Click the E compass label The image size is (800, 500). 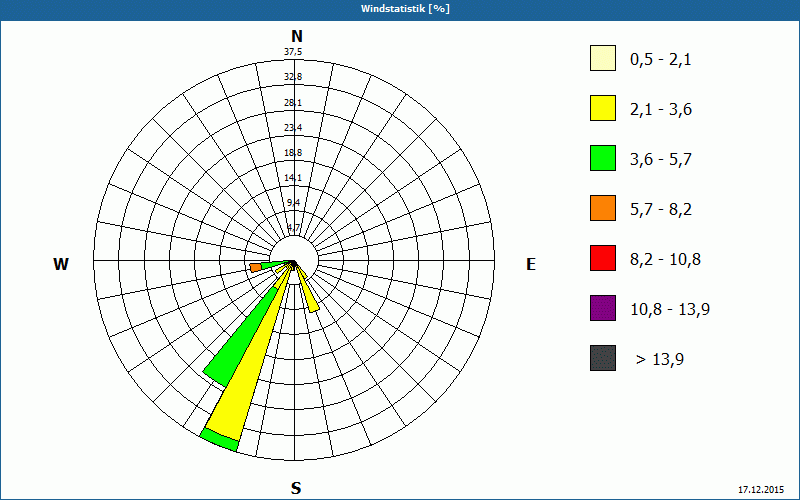[531, 264]
